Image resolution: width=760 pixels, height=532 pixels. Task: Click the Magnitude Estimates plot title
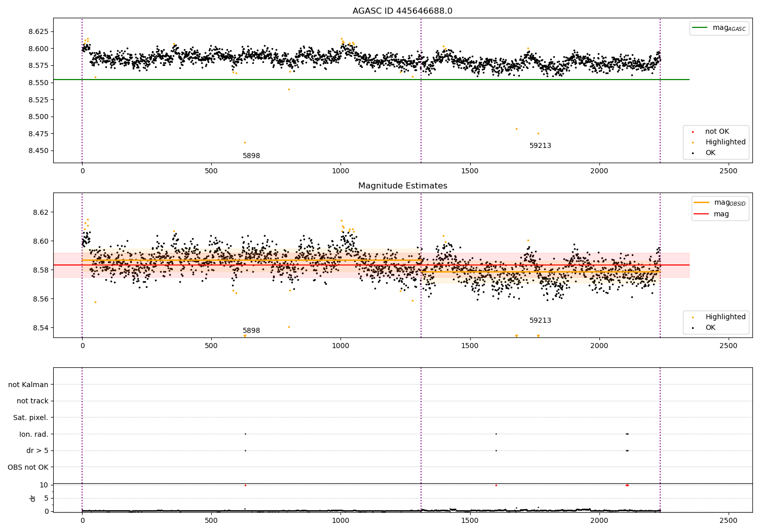tap(402, 186)
